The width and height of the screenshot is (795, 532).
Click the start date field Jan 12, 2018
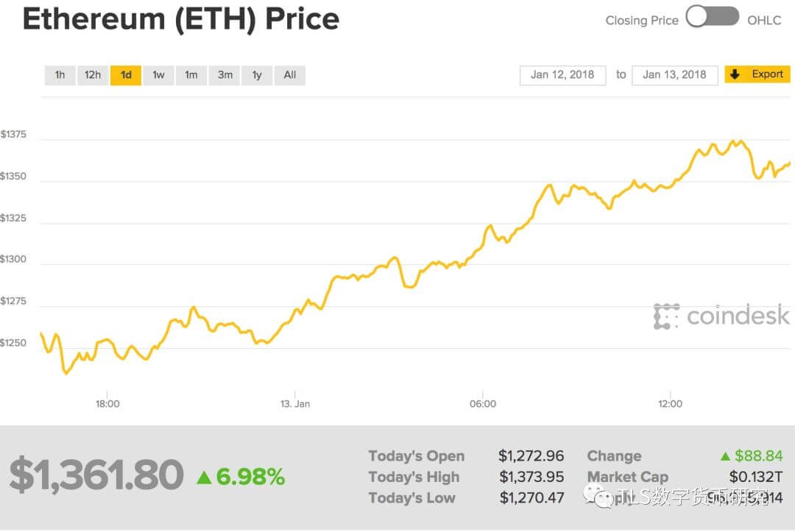(x=562, y=75)
